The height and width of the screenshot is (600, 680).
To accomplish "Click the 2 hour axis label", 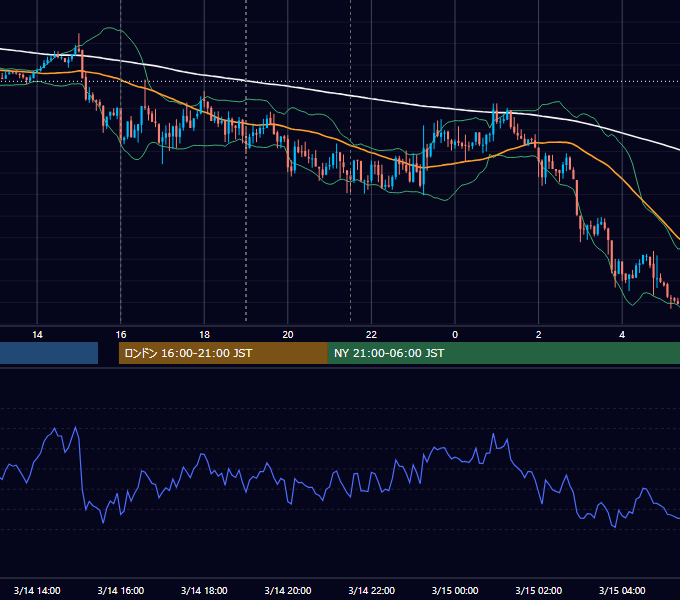I will [x=539, y=334].
